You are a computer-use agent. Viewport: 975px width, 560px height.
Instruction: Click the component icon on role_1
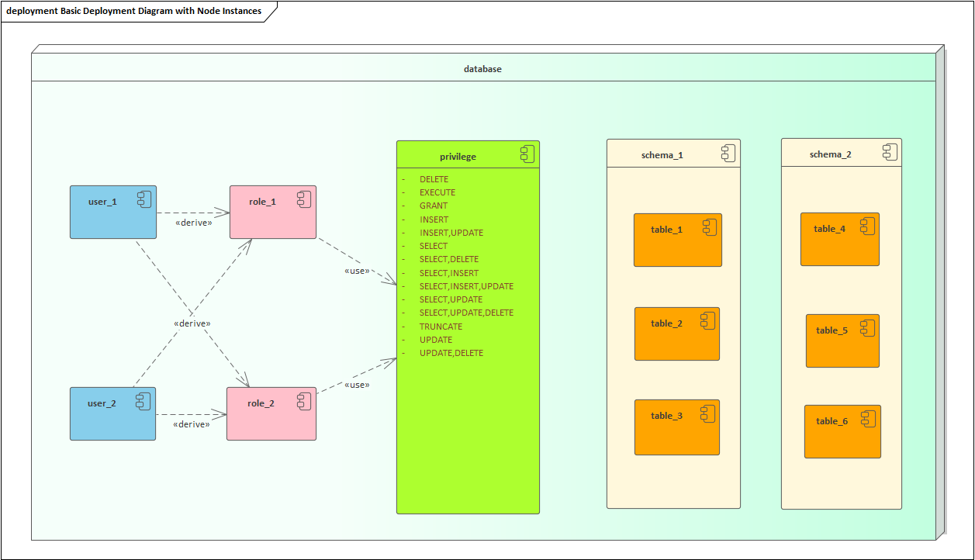(x=303, y=199)
